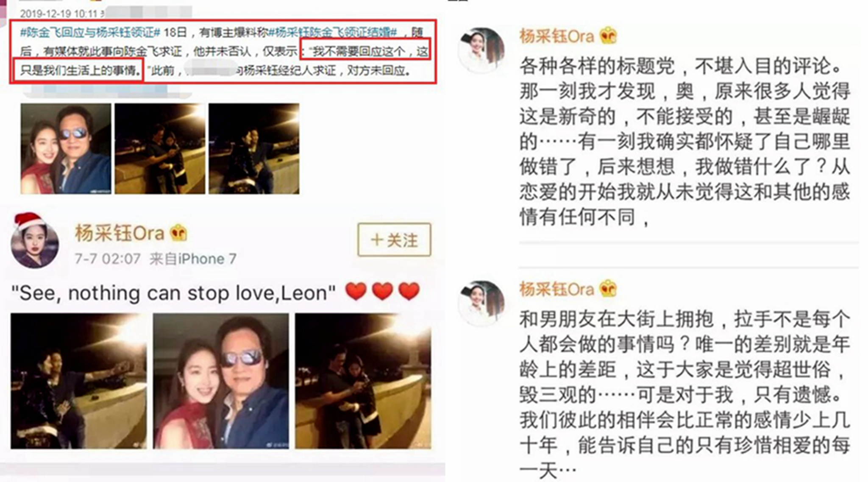Open the first hashtag #陈金飞回应与杨采钰领证#
868x482 pixels.
[x=91, y=32]
